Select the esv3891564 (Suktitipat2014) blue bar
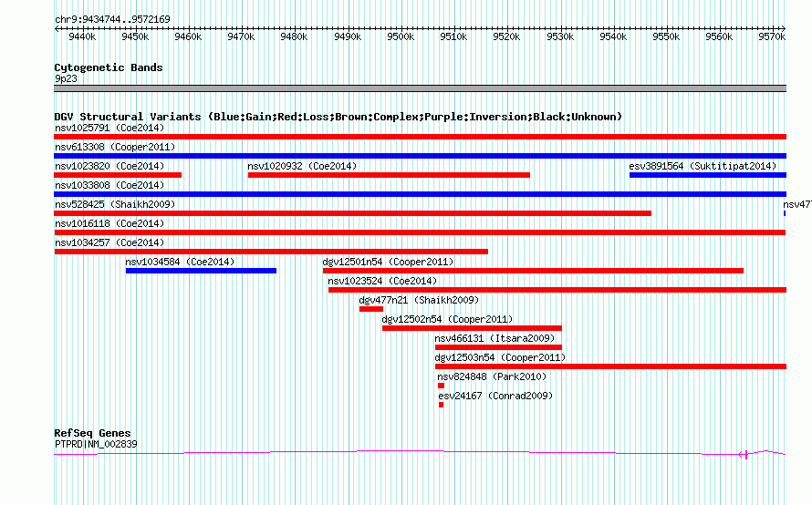The width and height of the screenshot is (812, 505). pos(708,175)
